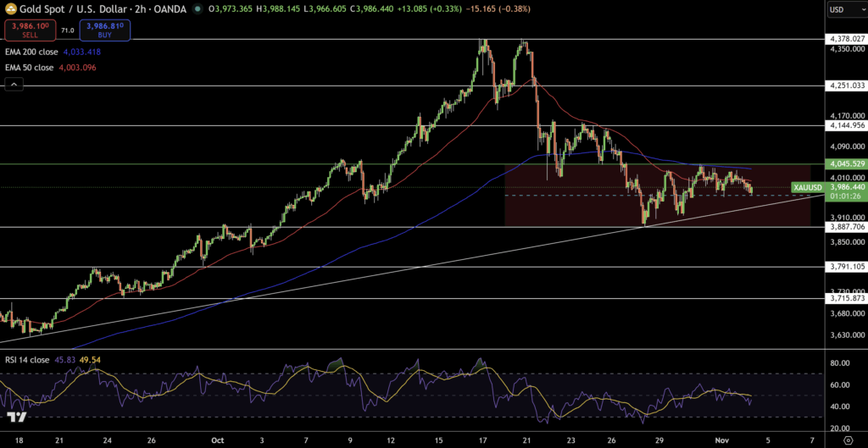
Task: Collapse the indicator legend with chevron
Action: click(14, 84)
